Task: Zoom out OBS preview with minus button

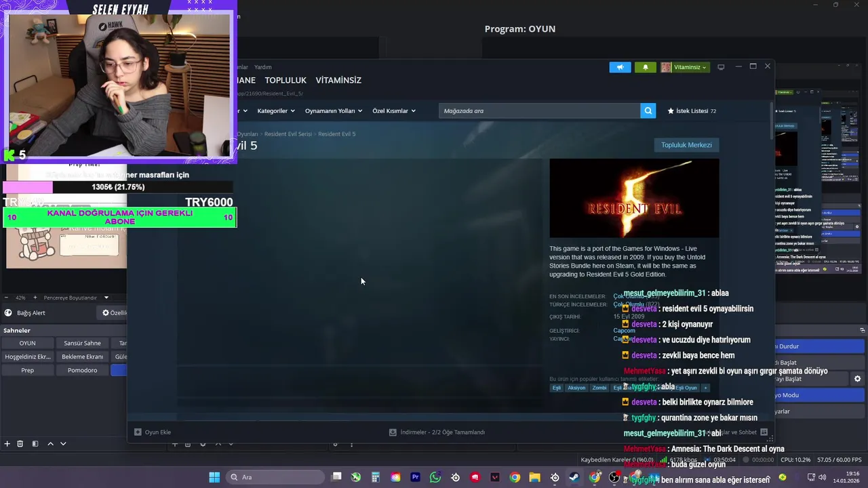Action: tap(7, 298)
